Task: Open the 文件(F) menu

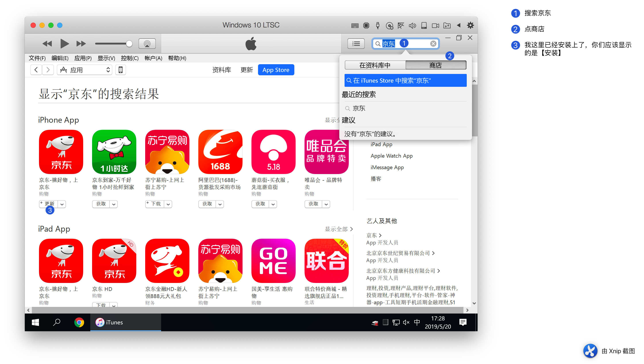Action: coord(37,58)
